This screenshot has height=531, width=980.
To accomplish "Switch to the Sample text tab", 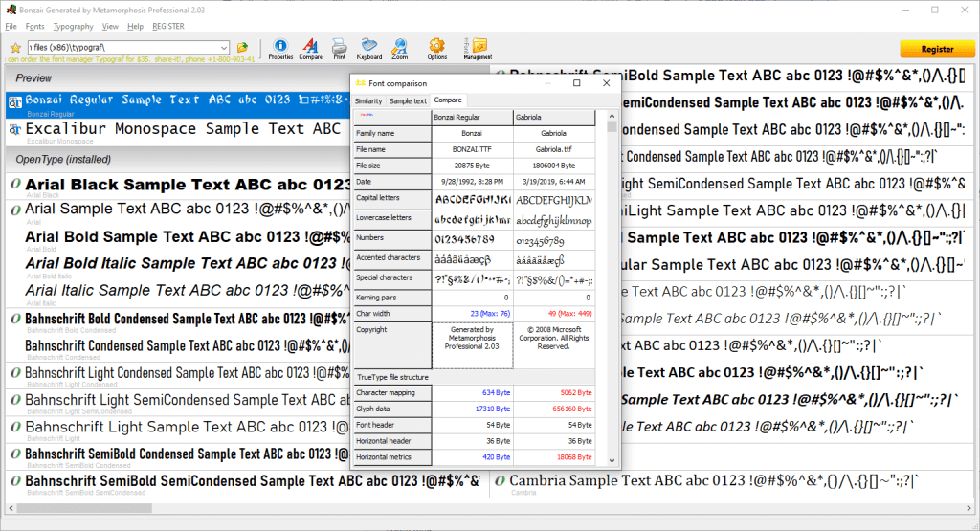I will pyautogui.click(x=408, y=100).
